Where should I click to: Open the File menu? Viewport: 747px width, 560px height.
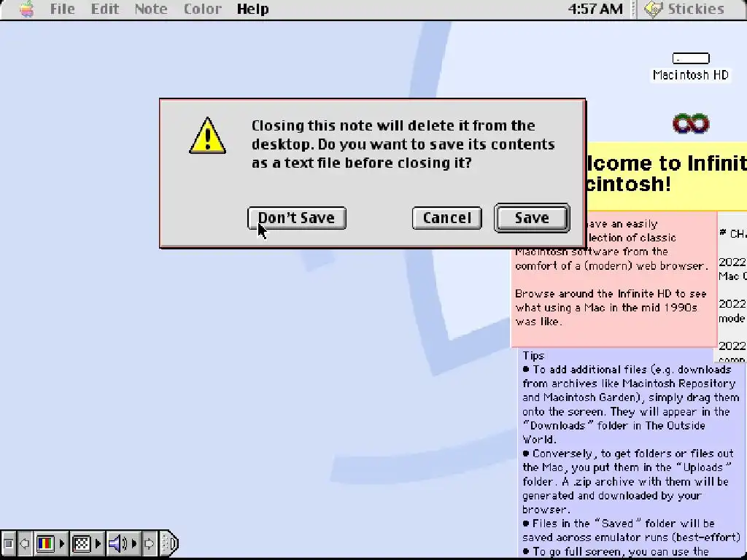(63, 9)
